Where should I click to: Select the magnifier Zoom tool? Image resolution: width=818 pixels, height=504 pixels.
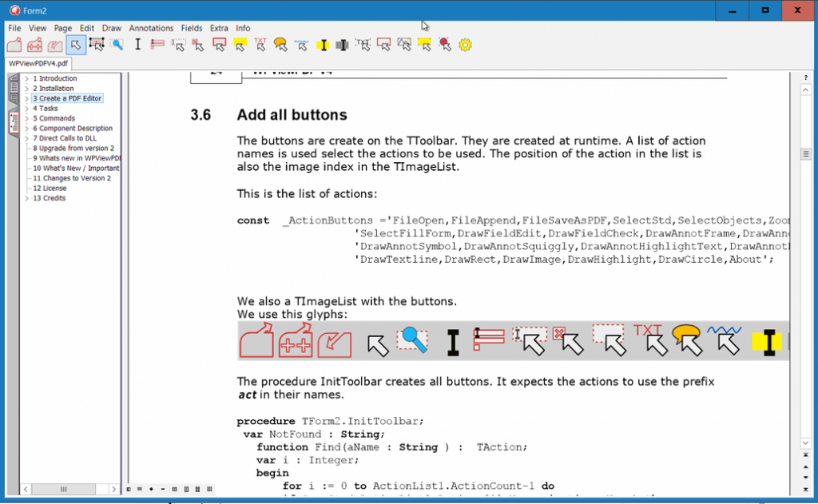117,45
